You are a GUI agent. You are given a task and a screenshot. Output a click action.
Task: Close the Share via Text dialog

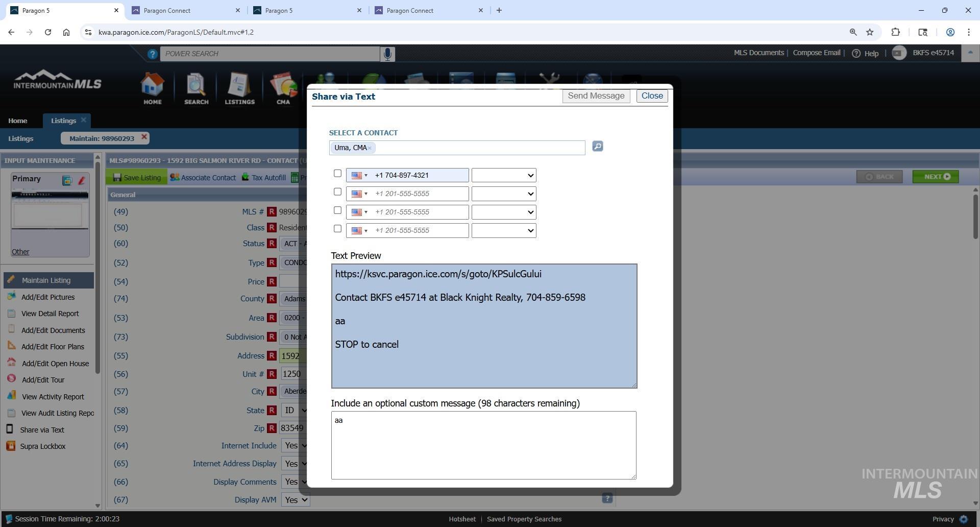tap(652, 96)
